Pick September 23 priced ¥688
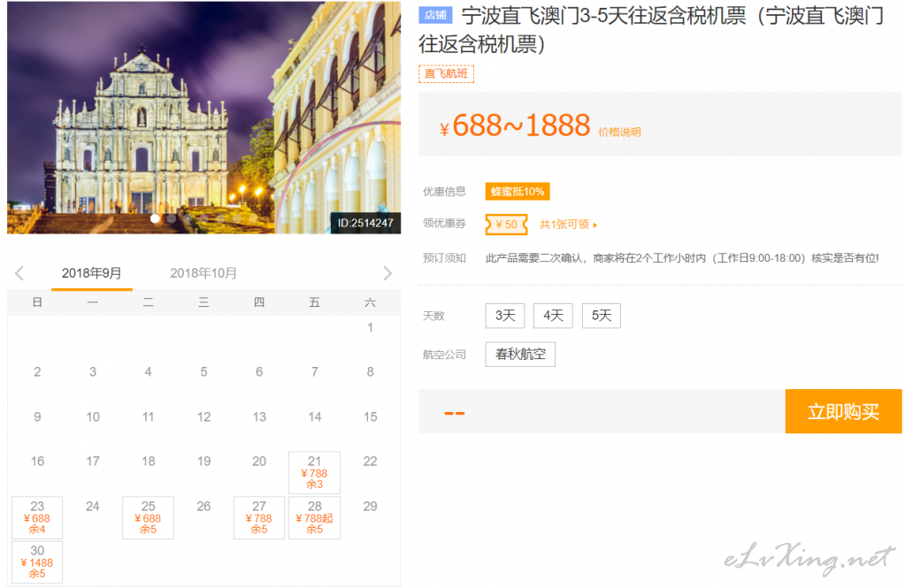 (37, 517)
